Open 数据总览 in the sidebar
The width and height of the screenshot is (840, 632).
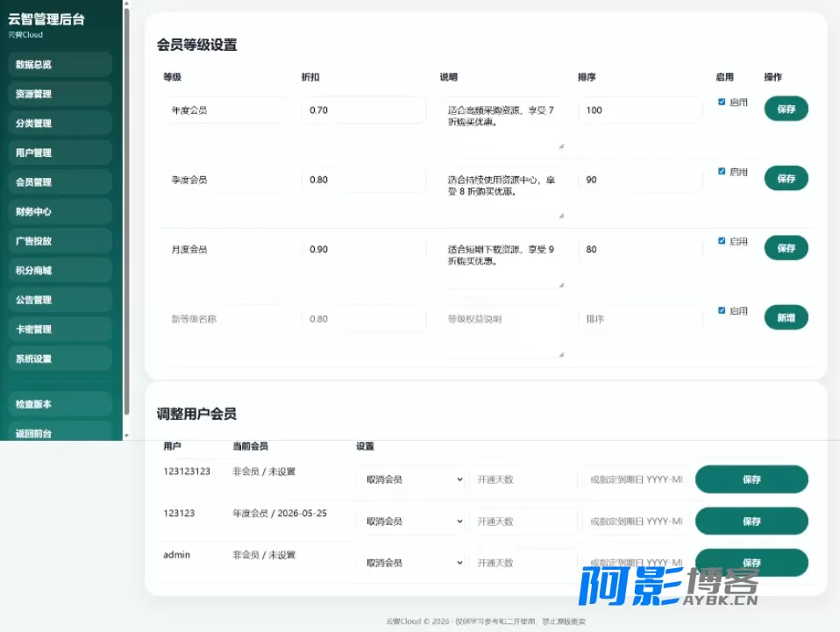[60, 64]
